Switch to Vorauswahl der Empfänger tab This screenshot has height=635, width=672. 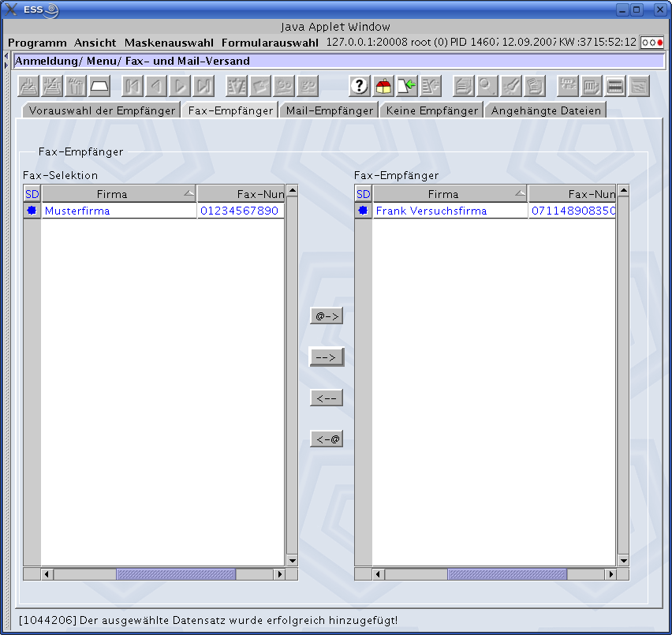point(102,110)
